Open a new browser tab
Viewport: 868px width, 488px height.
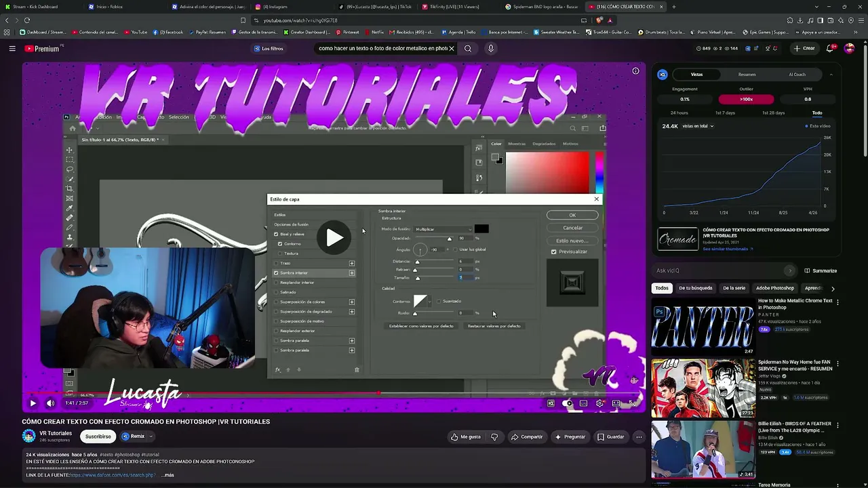673,7
